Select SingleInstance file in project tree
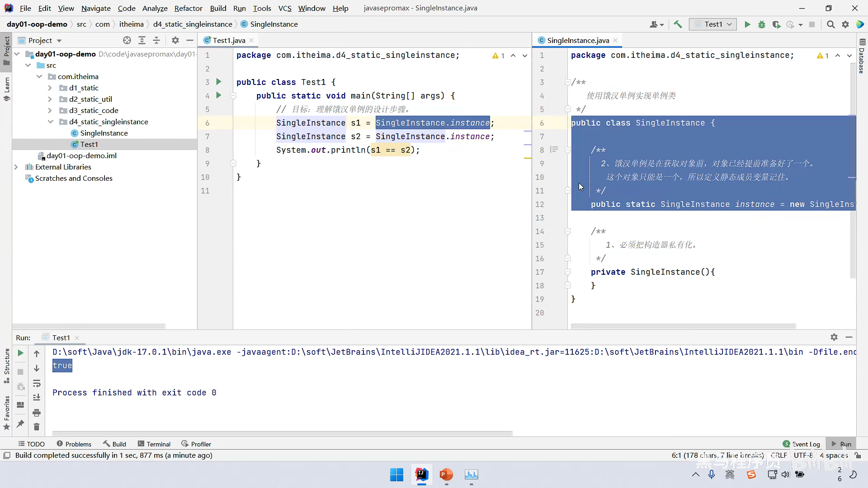Viewport: 868px width, 488px height. (x=104, y=133)
